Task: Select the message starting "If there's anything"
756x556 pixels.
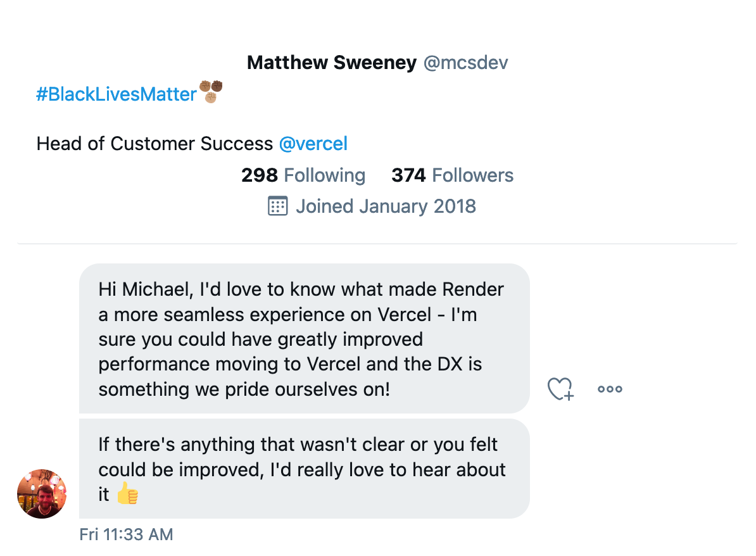Action: 304,469
